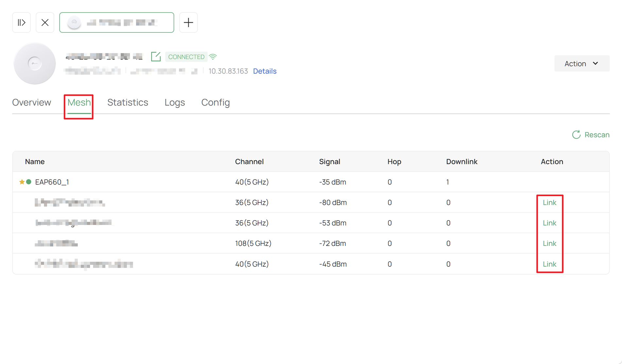The width and height of the screenshot is (622, 364).
Task: Select the blurred device tab in the top bar
Action: coord(117,23)
